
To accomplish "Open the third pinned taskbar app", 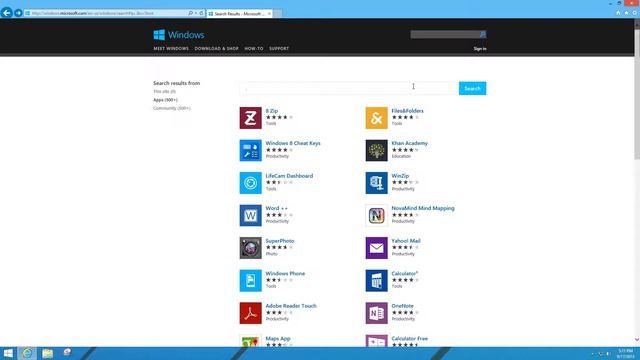I will point(67,353).
